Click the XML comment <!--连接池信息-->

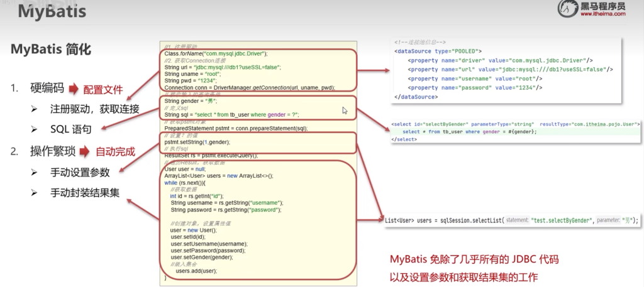pyautogui.click(x=420, y=42)
